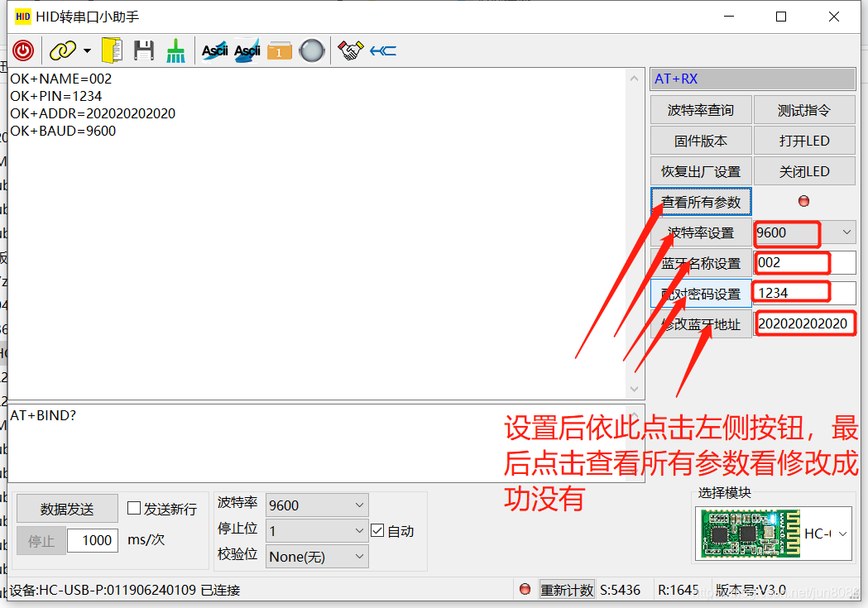Screen dimensions: 868x608
Task: Click the red power toggle icon
Action: pos(23,50)
